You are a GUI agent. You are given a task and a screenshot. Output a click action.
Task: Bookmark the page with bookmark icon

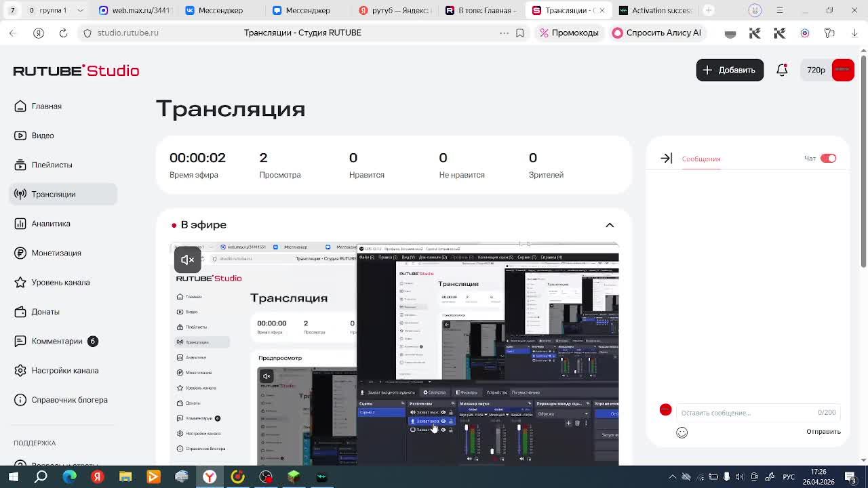(520, 33)
